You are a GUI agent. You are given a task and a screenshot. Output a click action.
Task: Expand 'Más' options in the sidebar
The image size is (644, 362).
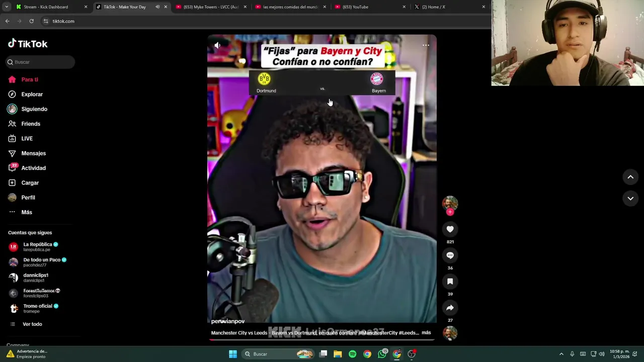(20, 212)
